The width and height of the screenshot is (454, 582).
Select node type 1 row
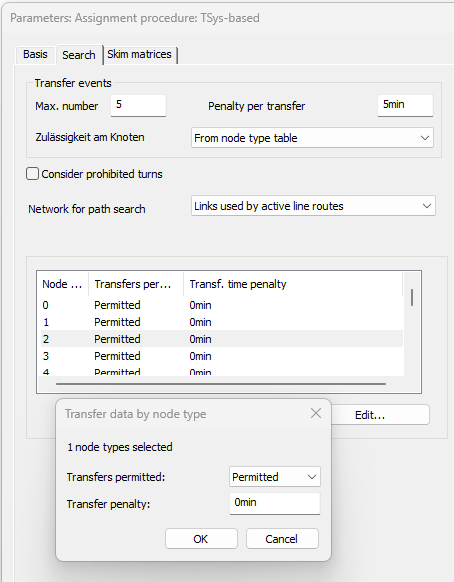tap(222, 322)
